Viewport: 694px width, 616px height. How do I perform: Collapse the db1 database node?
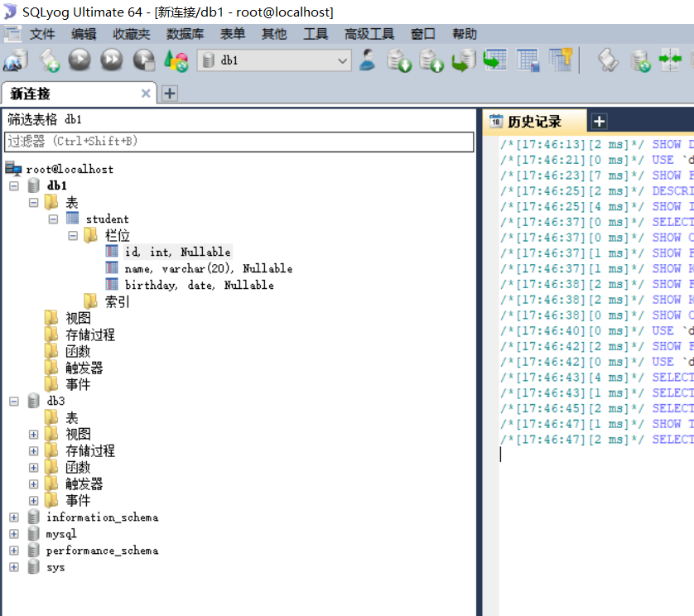point(14,185)
